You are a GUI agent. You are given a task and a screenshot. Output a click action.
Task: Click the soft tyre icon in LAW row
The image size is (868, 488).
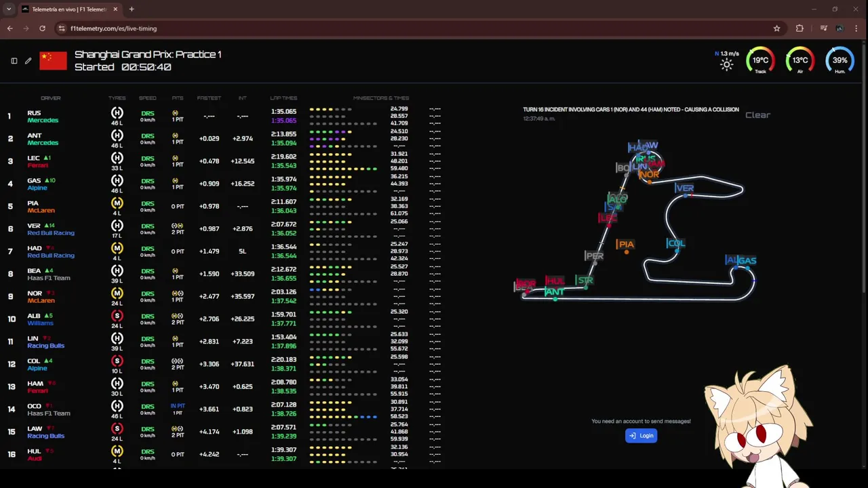point(117,429)
